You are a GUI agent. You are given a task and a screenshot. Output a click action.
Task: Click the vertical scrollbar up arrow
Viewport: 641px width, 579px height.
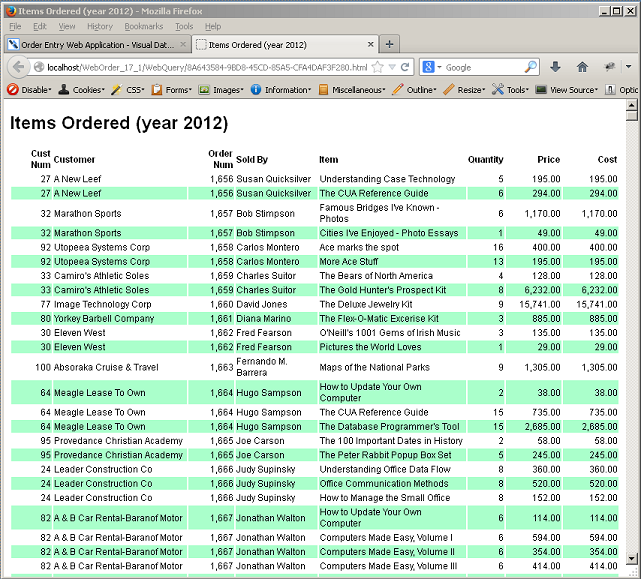(x=632, y=105)
